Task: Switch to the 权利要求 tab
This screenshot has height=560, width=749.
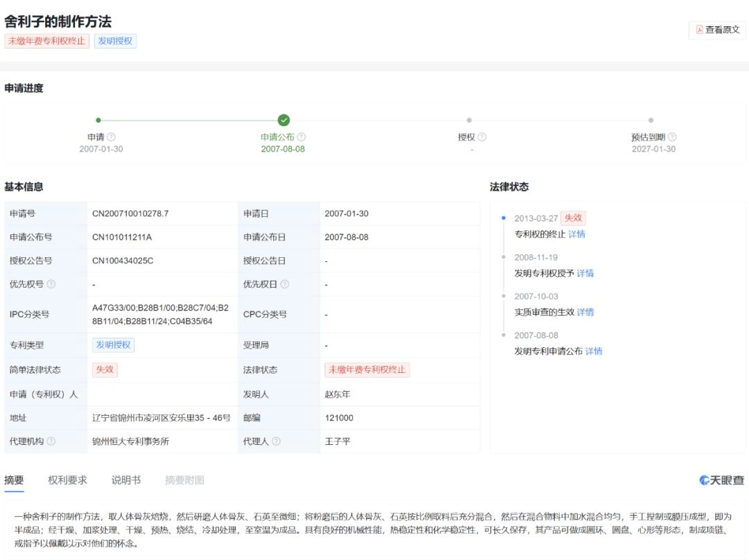Action: pyautogui.click(x=66, y=480)
